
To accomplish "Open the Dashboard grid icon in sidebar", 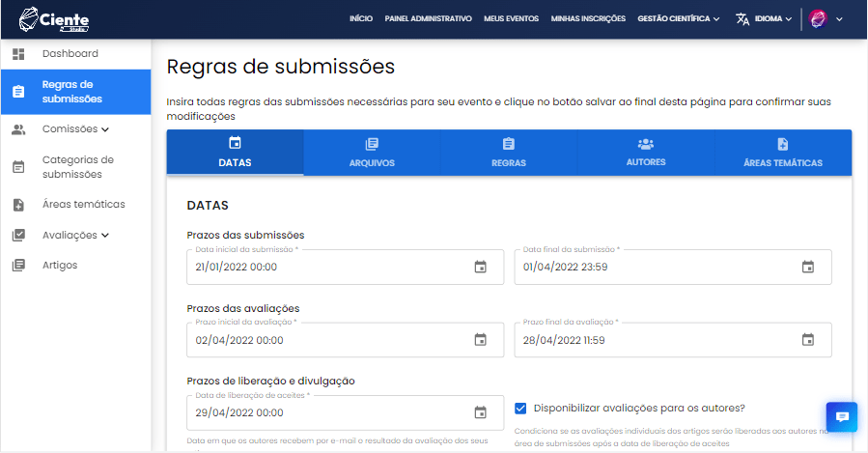I will pos(18,54).
